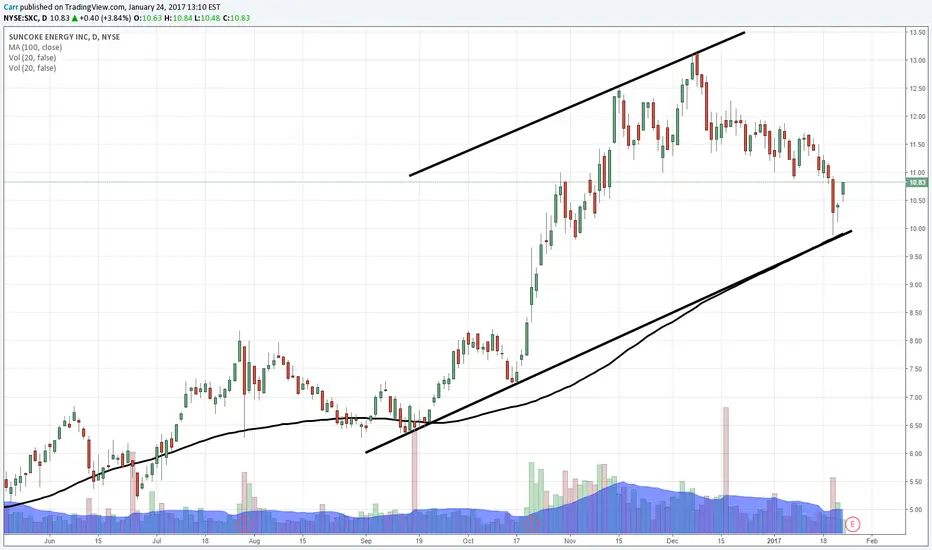Click the December peak candle touching 13.00

tap(697, 64)
